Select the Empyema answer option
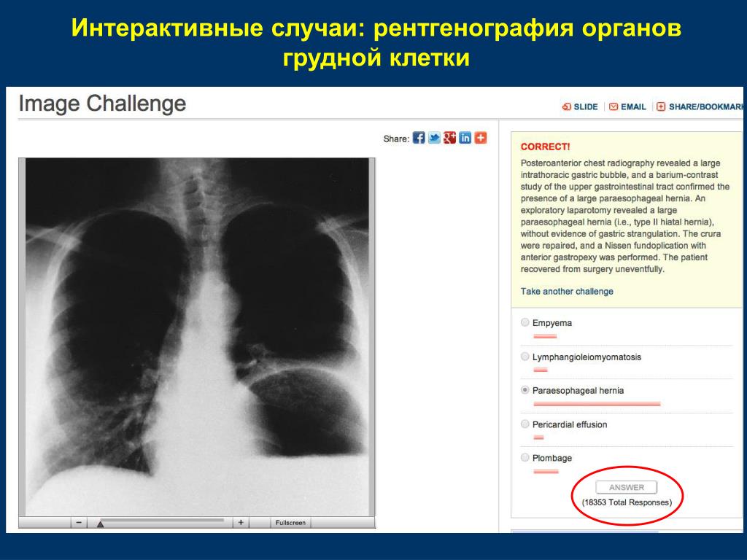The image size is (747, 560). coord(525,322)
